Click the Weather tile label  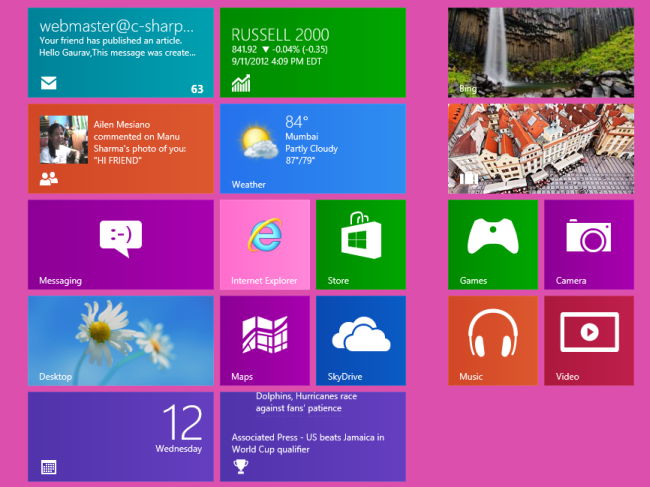(x=248, y=184)
